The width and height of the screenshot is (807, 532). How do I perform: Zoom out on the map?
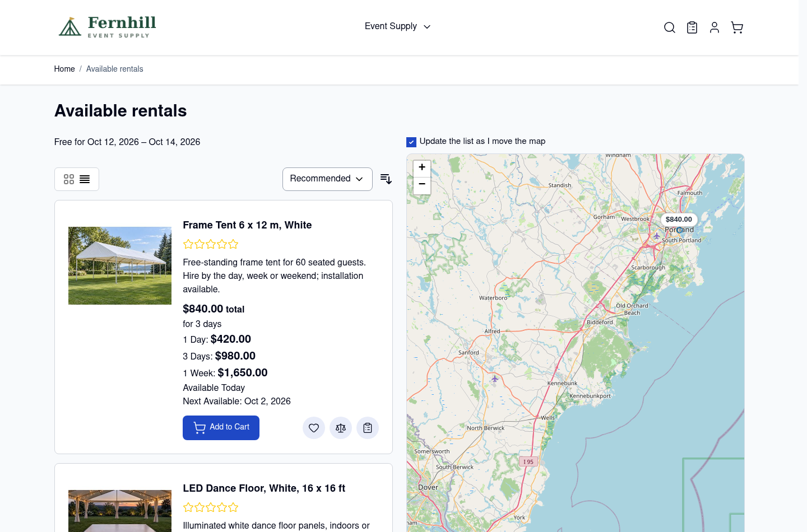[422, 185]
